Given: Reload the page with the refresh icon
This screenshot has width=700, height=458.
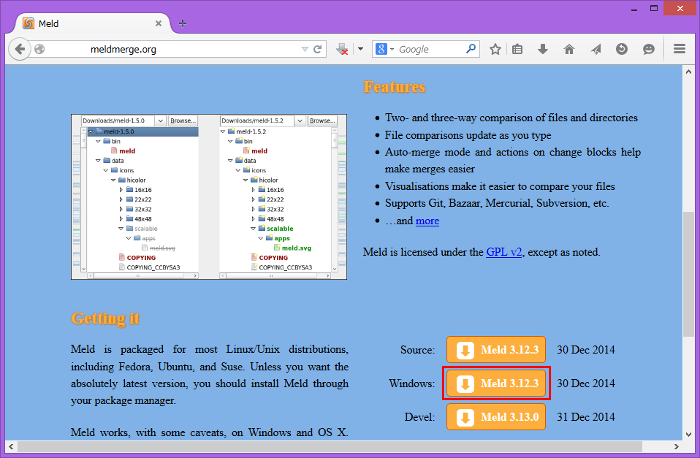Looking at the screenshot, I should tap(317, 49).
